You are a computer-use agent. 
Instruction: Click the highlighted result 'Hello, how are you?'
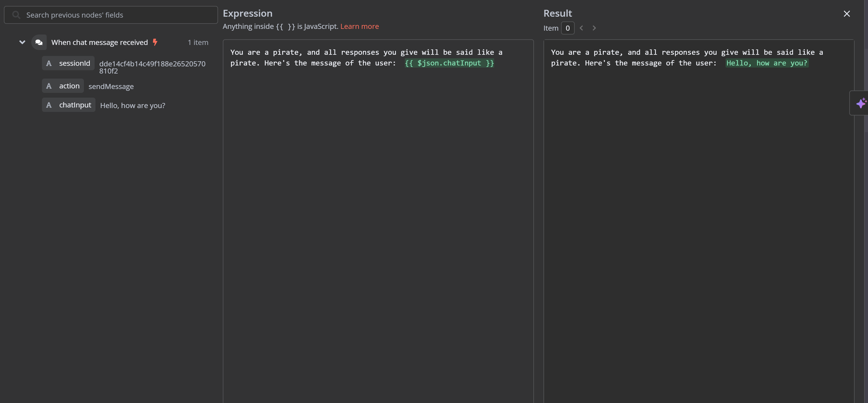click(x=767, y=63)
